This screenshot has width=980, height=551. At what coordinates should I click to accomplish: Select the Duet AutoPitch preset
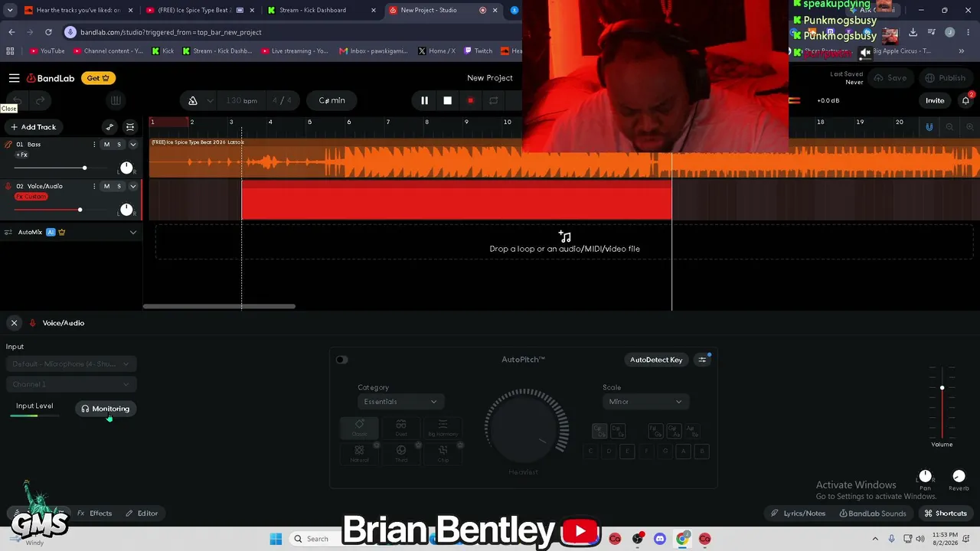coord(401,428)
